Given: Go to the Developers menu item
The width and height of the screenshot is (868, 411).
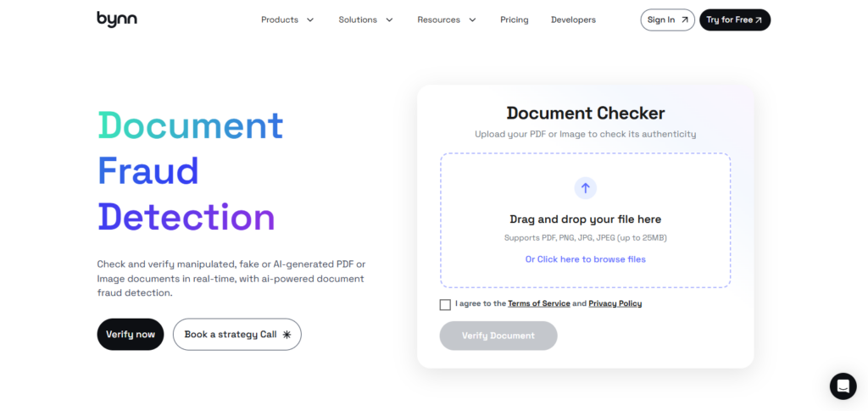Looking at the screenshot, I should 573,19.
